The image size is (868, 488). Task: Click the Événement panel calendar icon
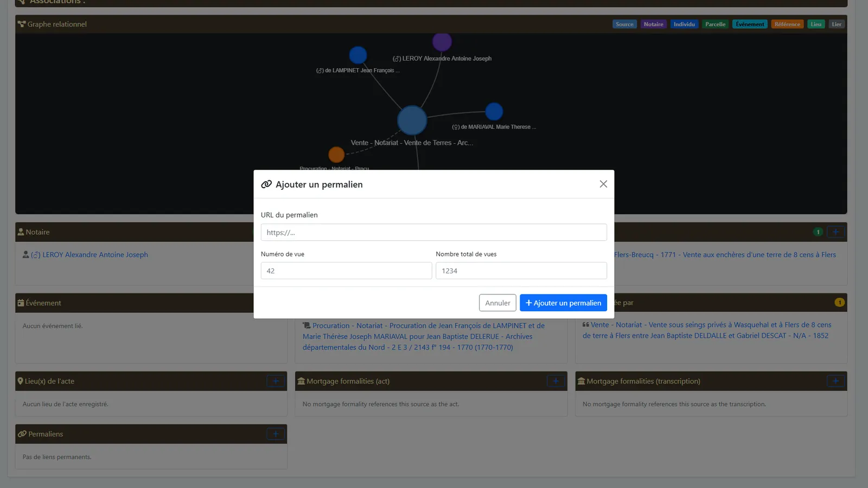point(21,303)
